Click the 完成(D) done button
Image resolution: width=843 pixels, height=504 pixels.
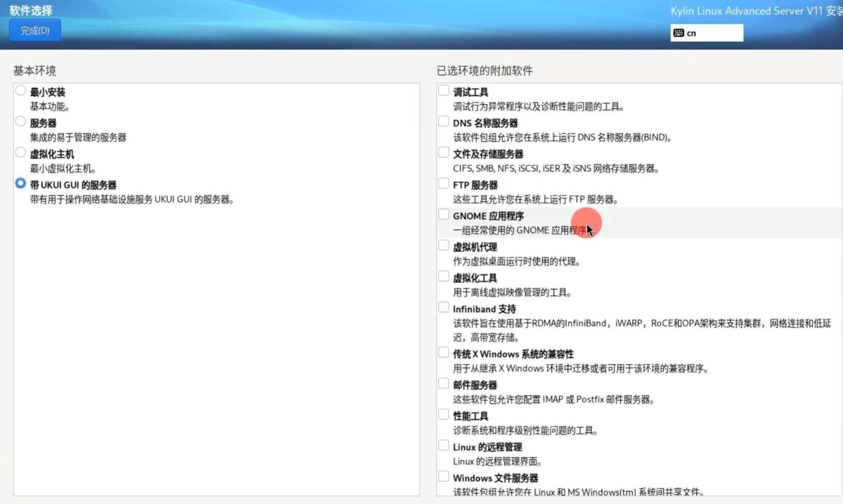(35, 31)
